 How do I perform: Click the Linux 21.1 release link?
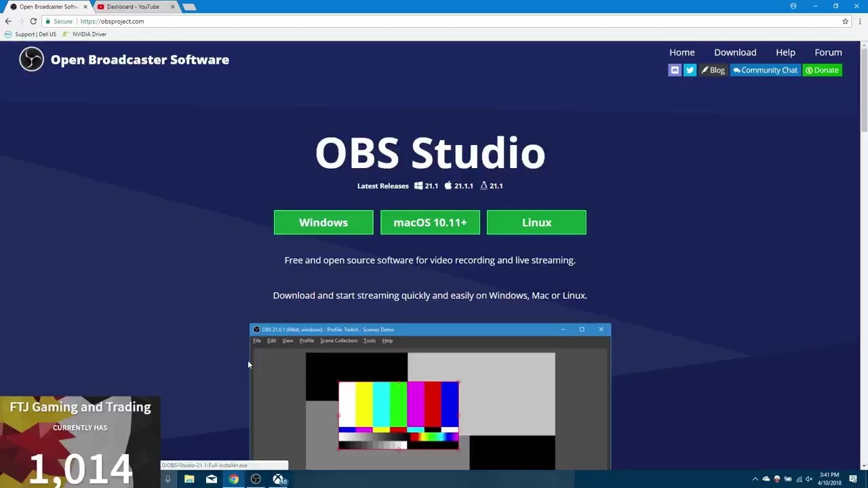[492, 186]
